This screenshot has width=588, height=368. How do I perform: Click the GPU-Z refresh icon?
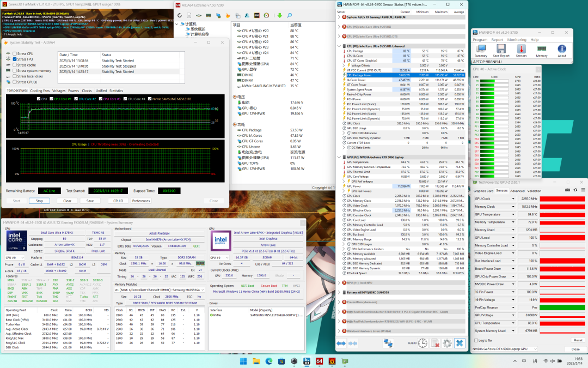[x=575, y=190]
